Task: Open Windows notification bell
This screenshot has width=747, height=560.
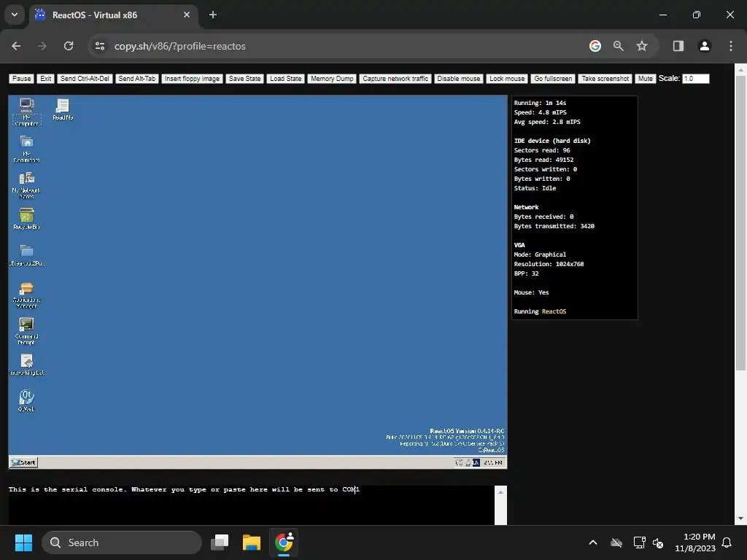Action: [x=727, y=542]
